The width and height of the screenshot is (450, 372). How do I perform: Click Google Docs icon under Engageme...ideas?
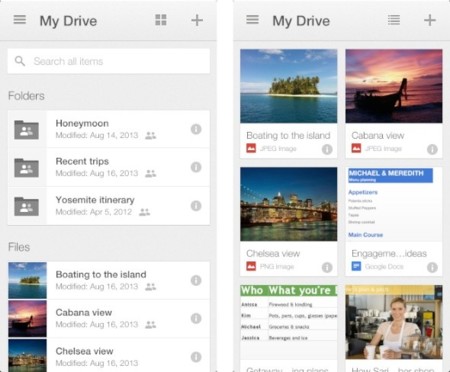(x=356, y=266)
